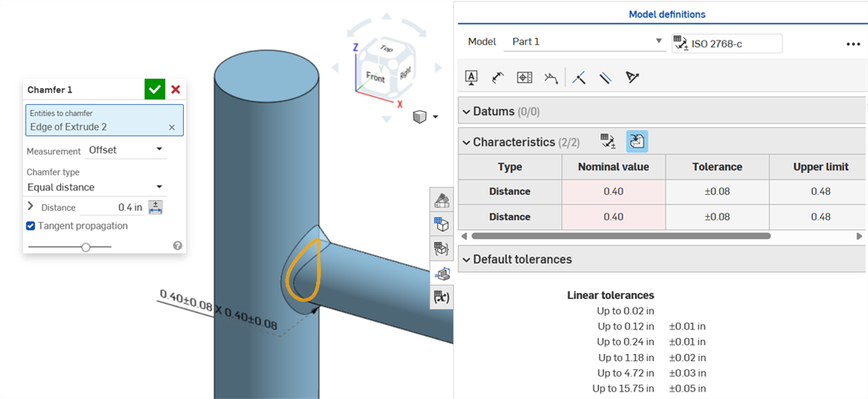868x399 pixels.
Task: Open the Variable table (x) icon
Action: click(x=442, y=297)
